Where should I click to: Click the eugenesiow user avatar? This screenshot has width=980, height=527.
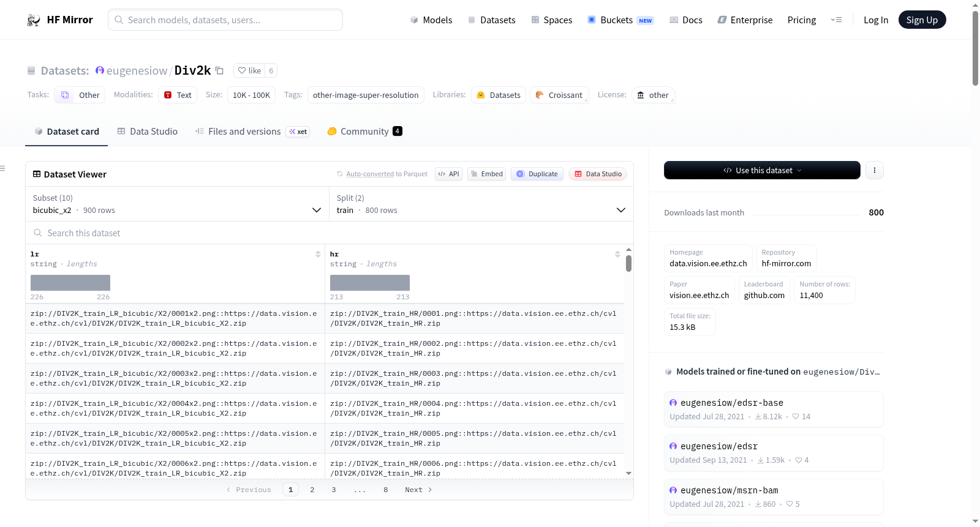(100, 70)
